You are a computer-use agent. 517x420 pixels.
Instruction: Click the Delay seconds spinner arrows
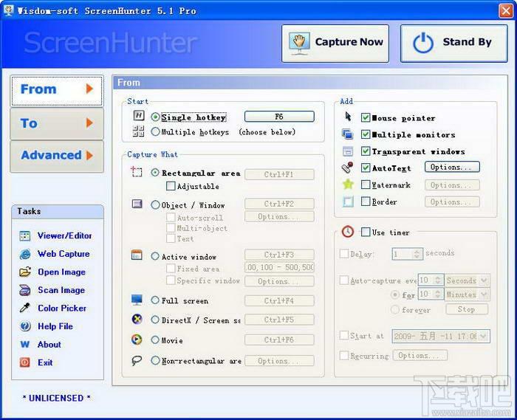click(x=417, y=254)
